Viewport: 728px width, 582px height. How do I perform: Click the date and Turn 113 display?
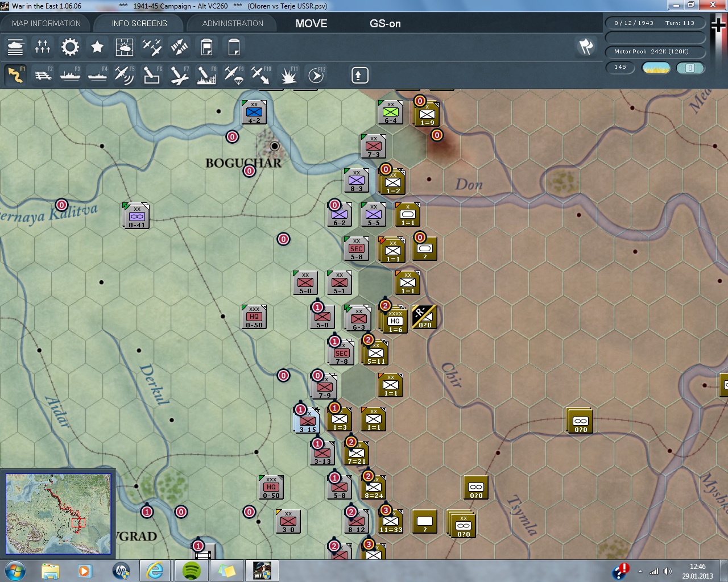click(655, 23)
